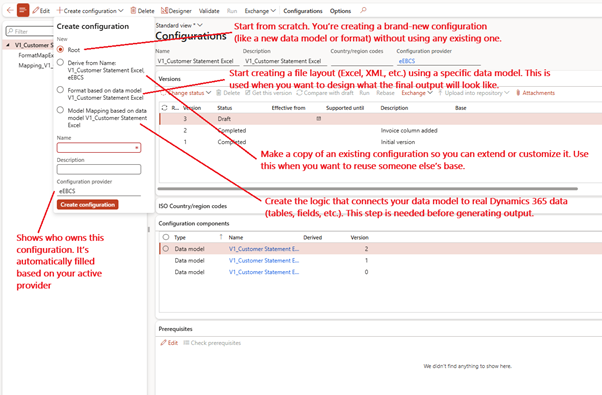Select the 'Initial version' row

pyautogui.click(x=380, y=142)
